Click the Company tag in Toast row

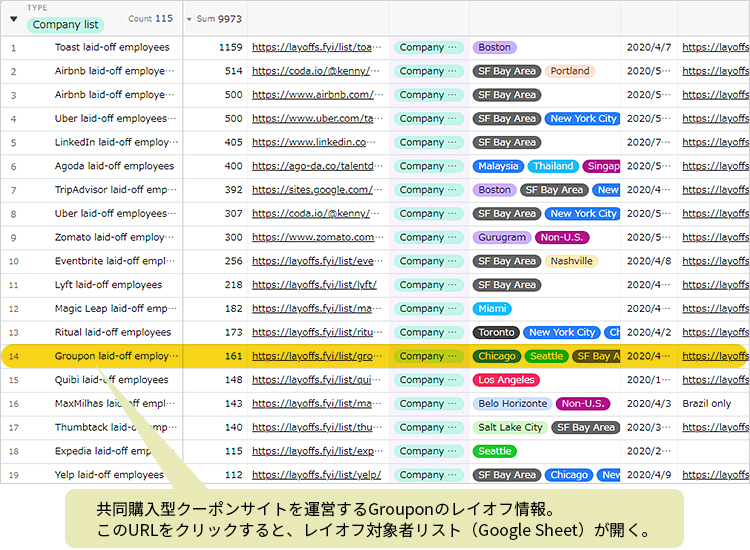point(429,47)
